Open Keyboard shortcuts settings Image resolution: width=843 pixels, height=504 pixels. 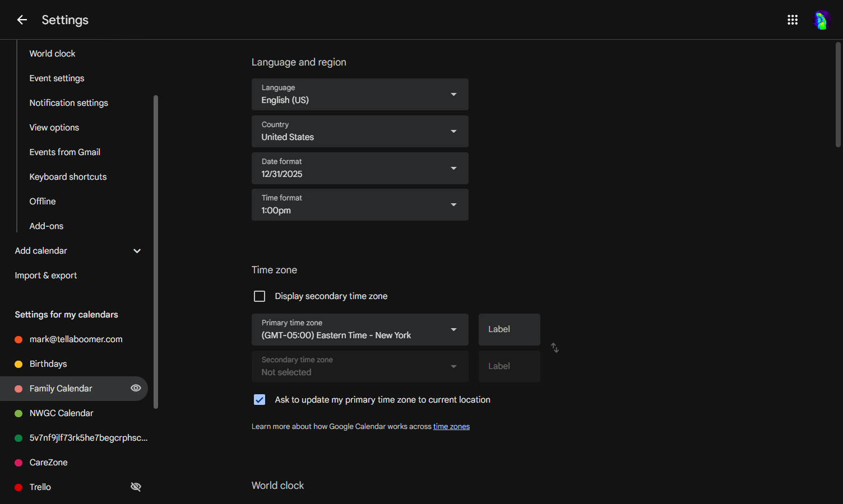[68, 177]
